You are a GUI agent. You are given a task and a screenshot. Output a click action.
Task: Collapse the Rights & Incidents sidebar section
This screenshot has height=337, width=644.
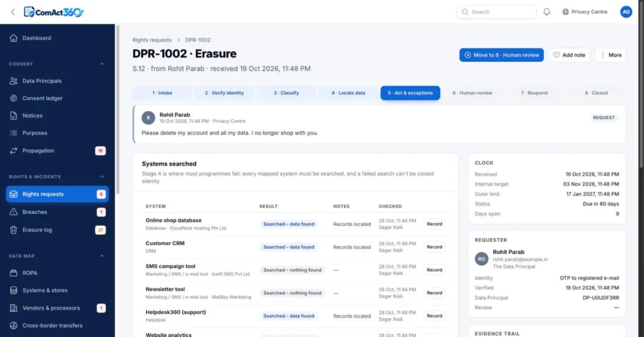click(x=102, y=177)
